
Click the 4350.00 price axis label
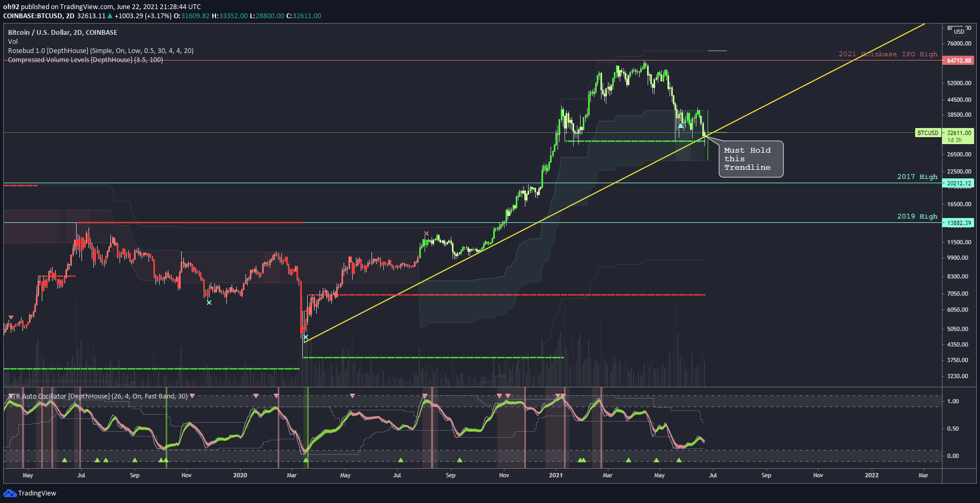point(957,344)
